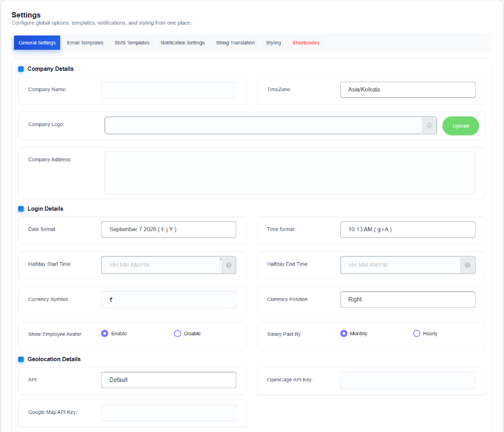Expand the Currency Position dropdown
This screenshot has height=432, width=504.
(x=408, y=300)
